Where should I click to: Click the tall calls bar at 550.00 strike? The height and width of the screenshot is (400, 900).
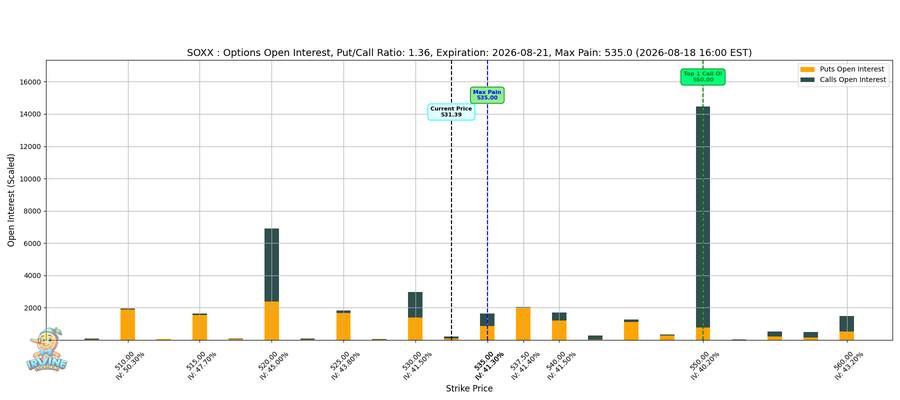click(703, 217)
